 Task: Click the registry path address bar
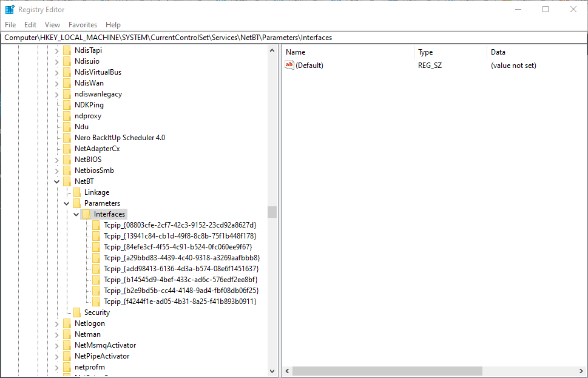click(294, 38)
